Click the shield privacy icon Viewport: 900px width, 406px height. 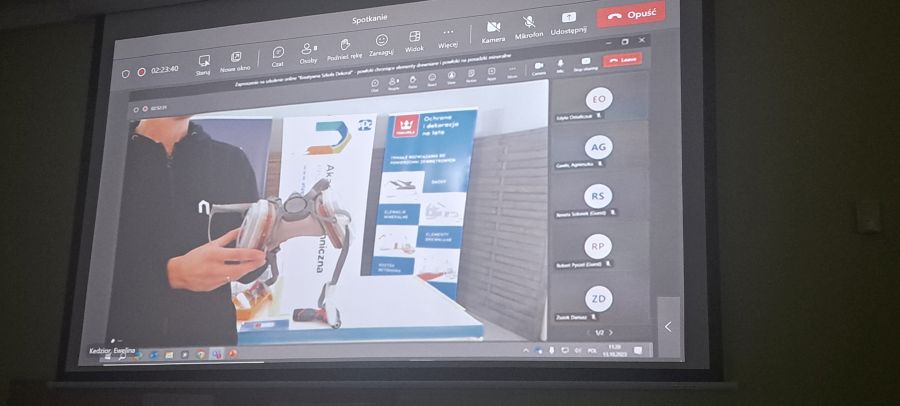[x=126, y=74]
